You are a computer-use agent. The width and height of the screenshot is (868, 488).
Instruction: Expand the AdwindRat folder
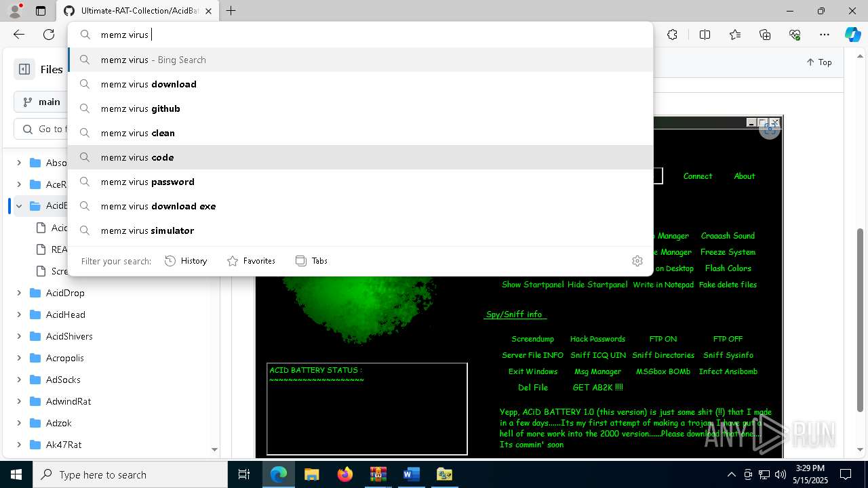coord(19,401)
